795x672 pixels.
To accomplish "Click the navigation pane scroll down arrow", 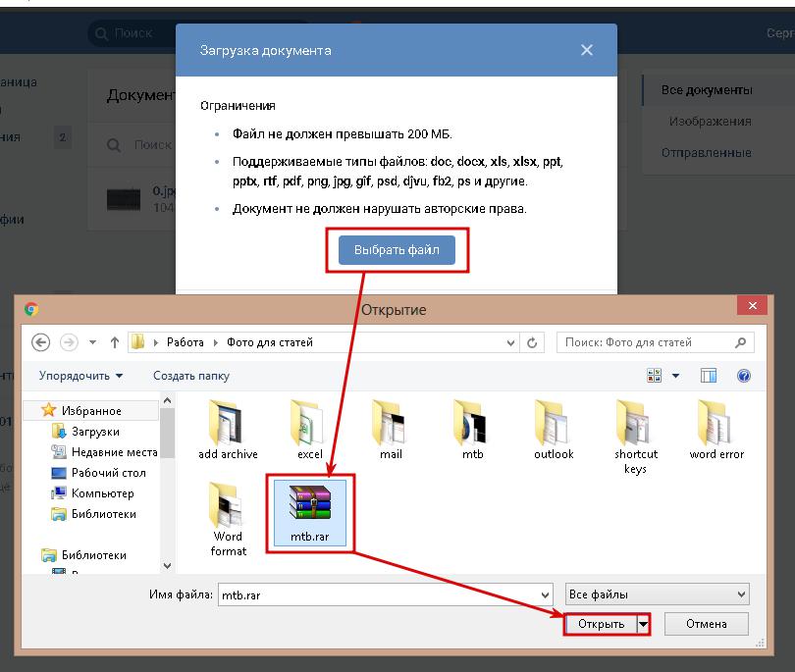I will click(x=167, y=566).
